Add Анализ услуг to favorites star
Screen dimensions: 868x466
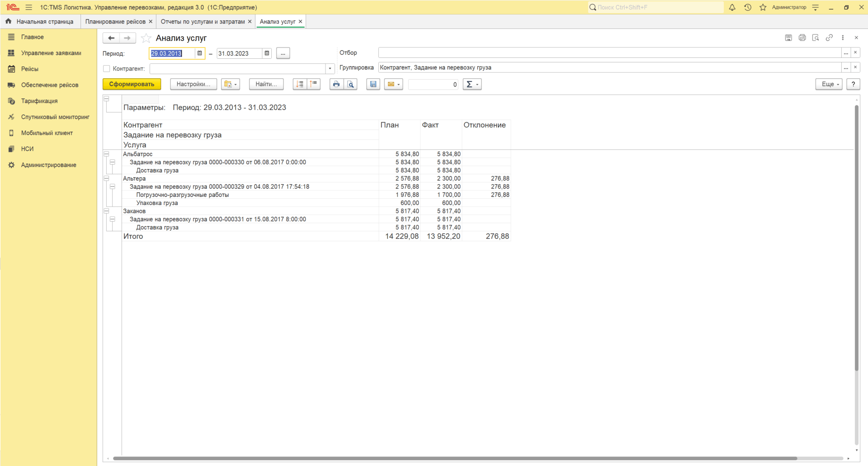[x=146, y=38]
